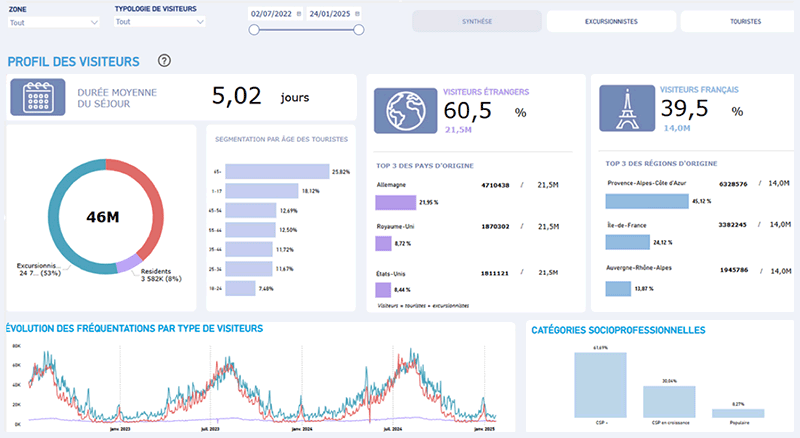Click the 25-34 age bar at 11.67%
This screenshot has width=800, height=438.
click(x=248, y=269)
